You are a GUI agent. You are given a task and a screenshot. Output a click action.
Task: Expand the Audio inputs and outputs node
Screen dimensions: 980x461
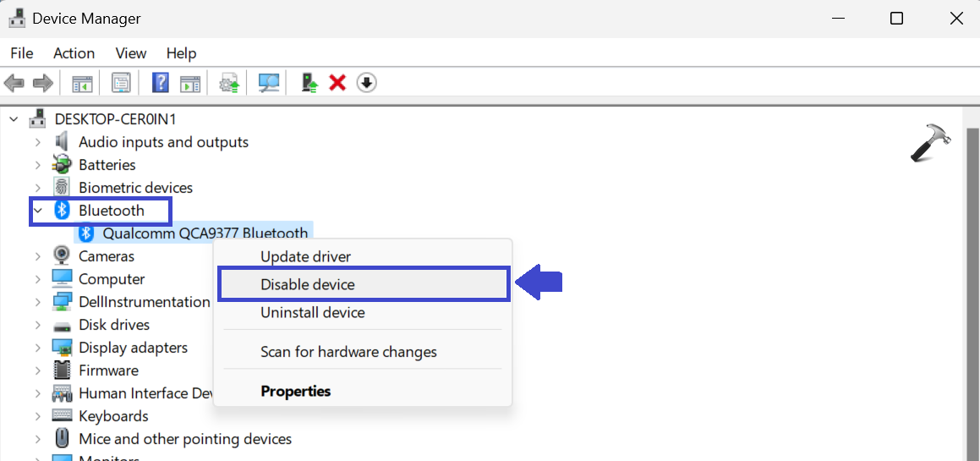37,142
